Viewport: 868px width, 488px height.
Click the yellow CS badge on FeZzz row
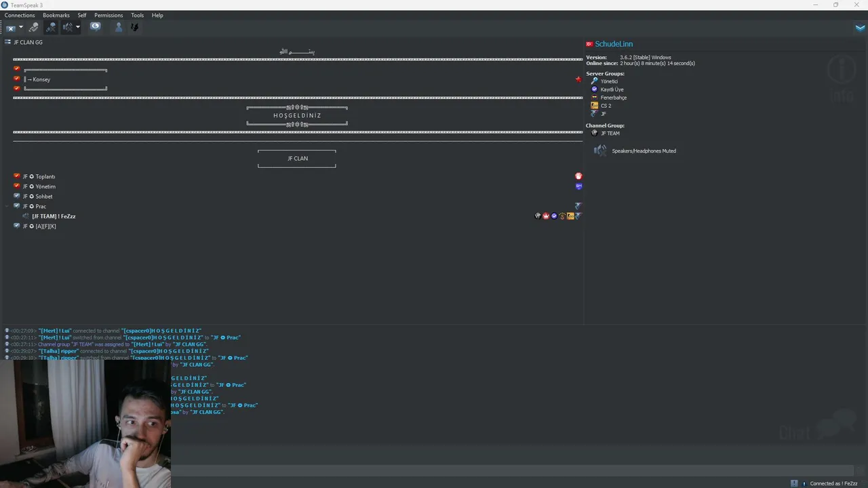pos(570,216)
